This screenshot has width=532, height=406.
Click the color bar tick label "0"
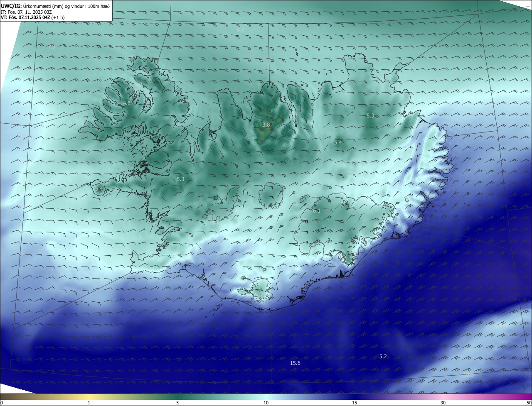pos(2,403)
